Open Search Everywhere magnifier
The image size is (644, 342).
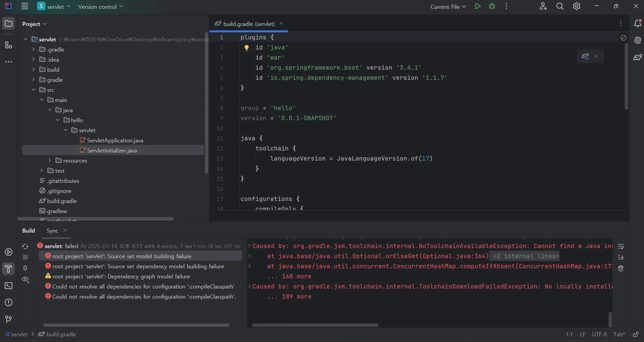pyautogui.click(x=560, y=6)
